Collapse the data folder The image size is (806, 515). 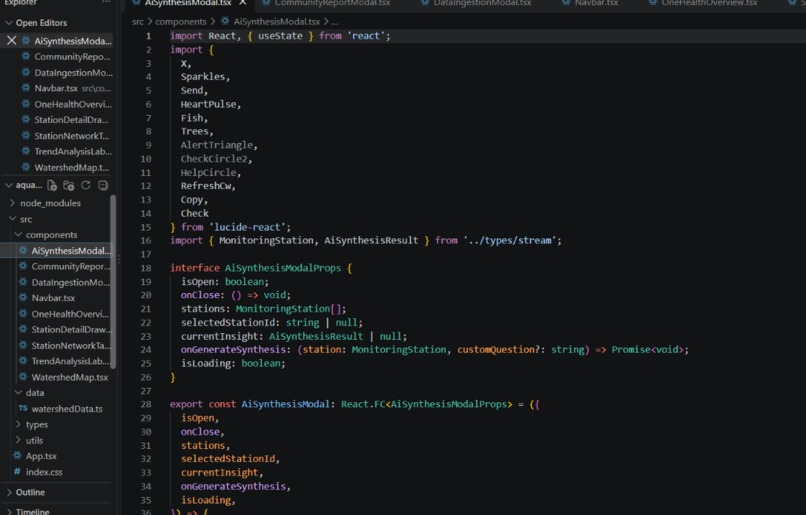click(18, 392)
